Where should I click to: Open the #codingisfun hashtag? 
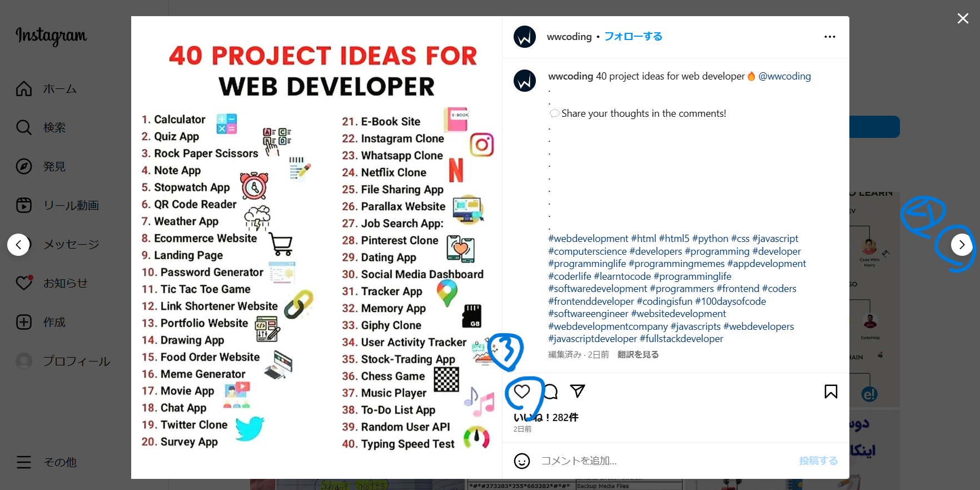[664, 301]
